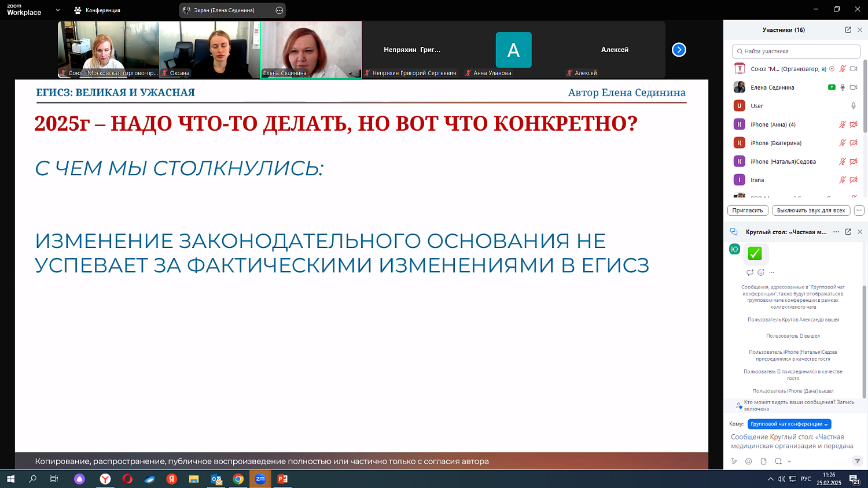Expand the Zoom Workplace version dropdown
The image size is (868, 488).
click(x=56, y=10)
